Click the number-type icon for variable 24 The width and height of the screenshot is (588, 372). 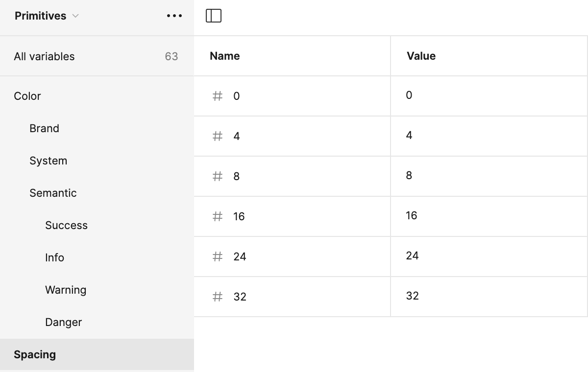[218, 256]
